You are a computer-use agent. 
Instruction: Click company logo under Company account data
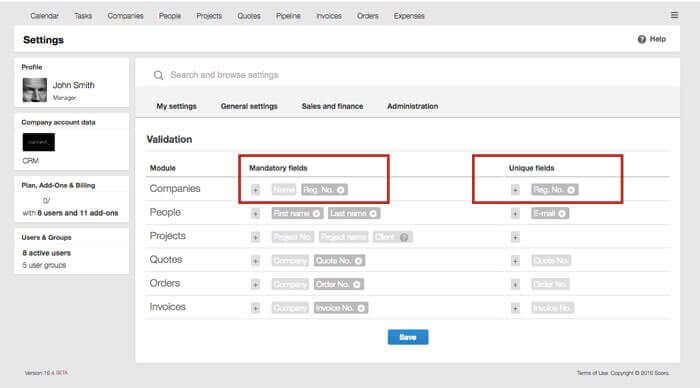39,142
